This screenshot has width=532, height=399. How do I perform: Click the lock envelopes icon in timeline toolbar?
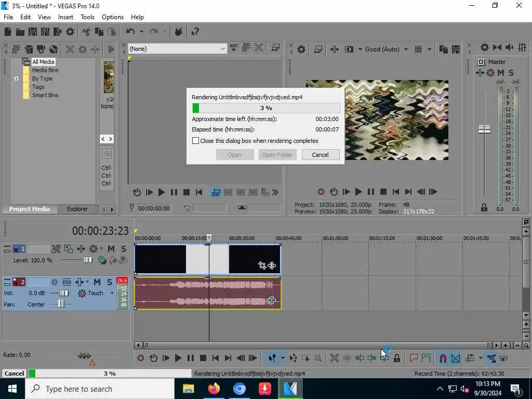click(396, 358)
